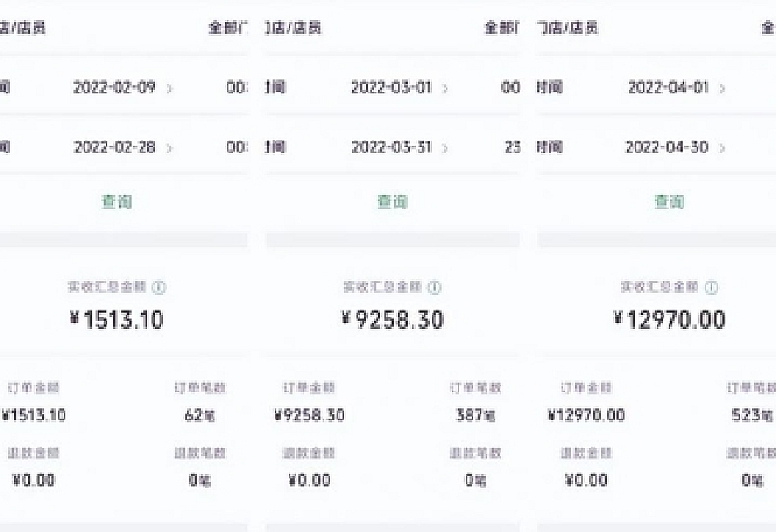This screenshot has height=532, width=776.
Task: Click the 387笔 order count value
Action: coord(475,416)
